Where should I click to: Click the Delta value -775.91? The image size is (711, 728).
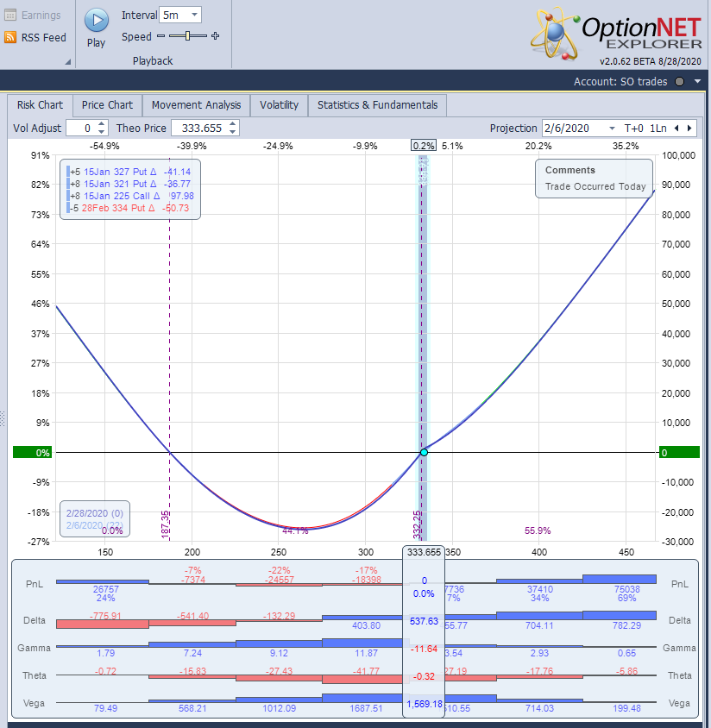pyautogui.click(x=105, y=616)
